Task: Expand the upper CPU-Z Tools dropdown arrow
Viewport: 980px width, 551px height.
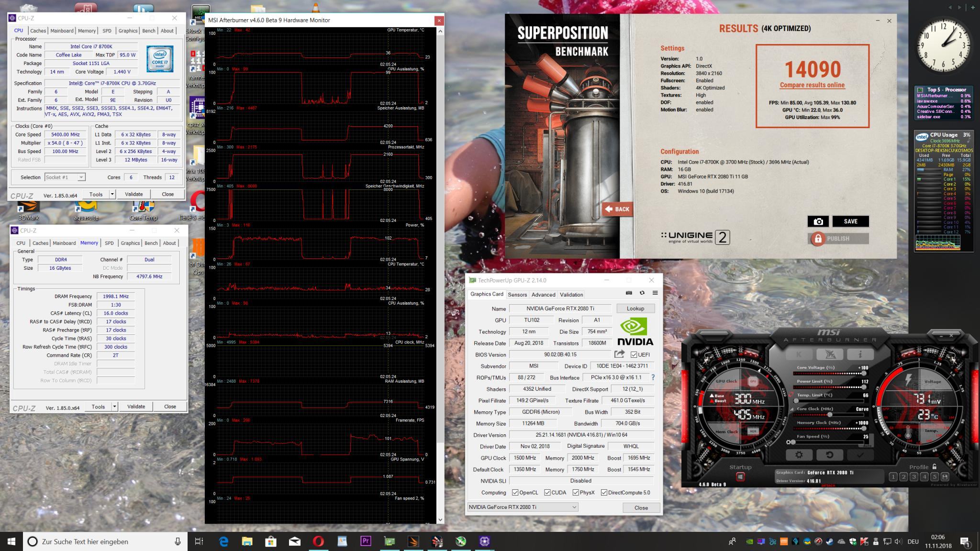Action: pos(112,194)
